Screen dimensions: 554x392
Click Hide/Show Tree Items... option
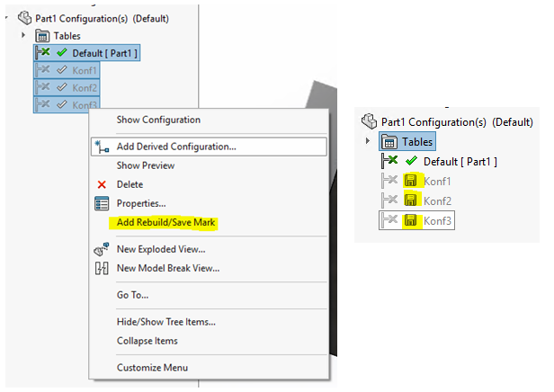[x=165, y=322]
